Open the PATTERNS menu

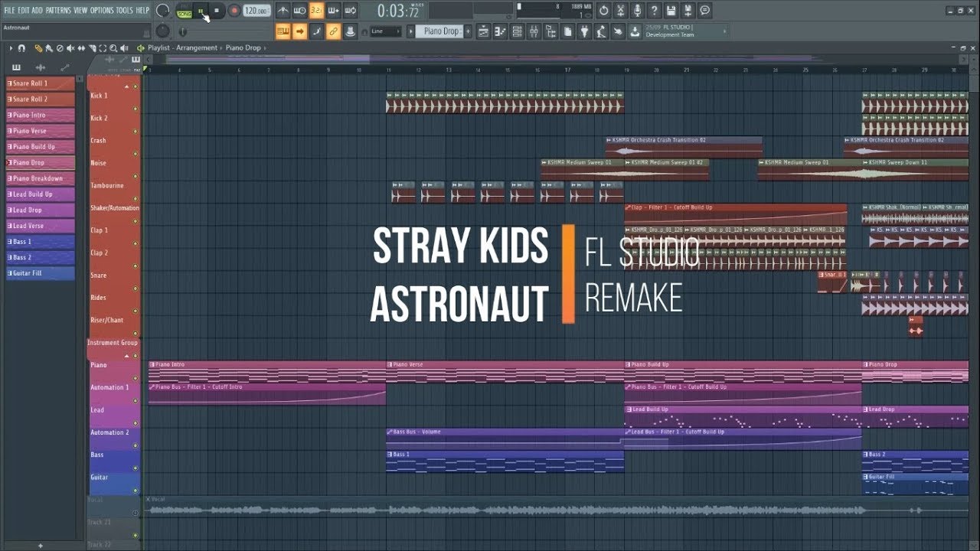58,10
